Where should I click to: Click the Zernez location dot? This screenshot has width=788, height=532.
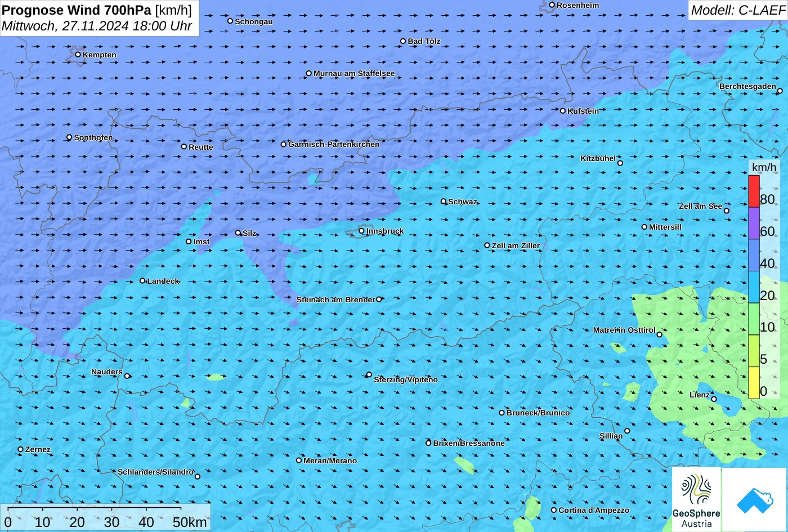coord(21,449)
